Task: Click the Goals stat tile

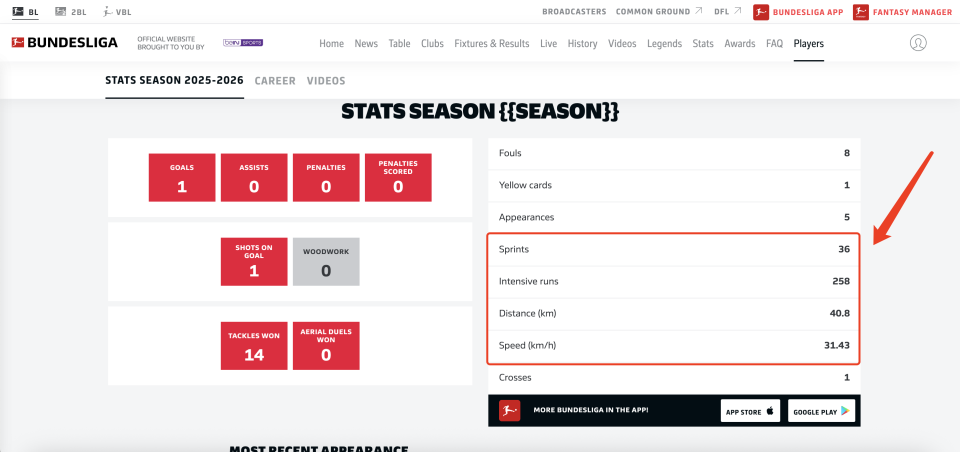Action: click(x=182, y=177)
